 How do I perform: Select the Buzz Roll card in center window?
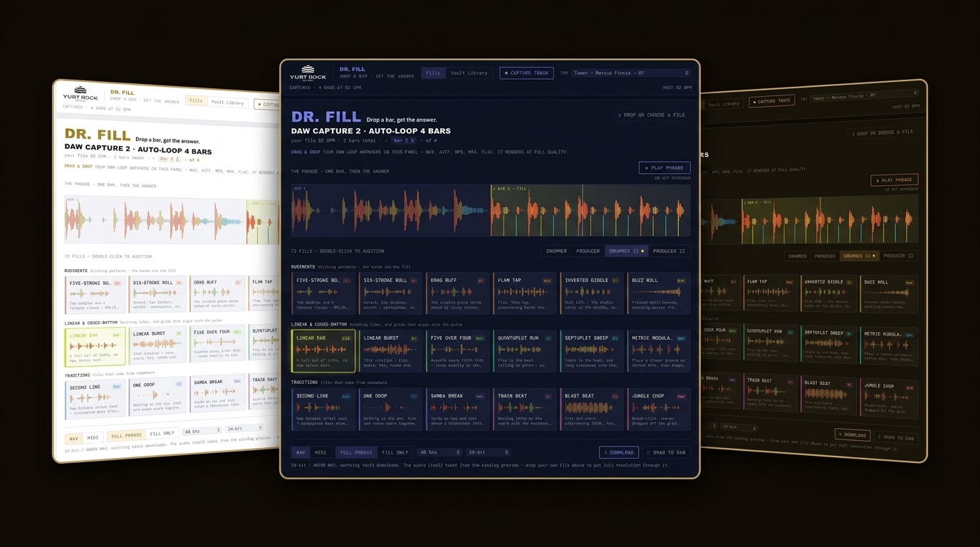[659, 293]
